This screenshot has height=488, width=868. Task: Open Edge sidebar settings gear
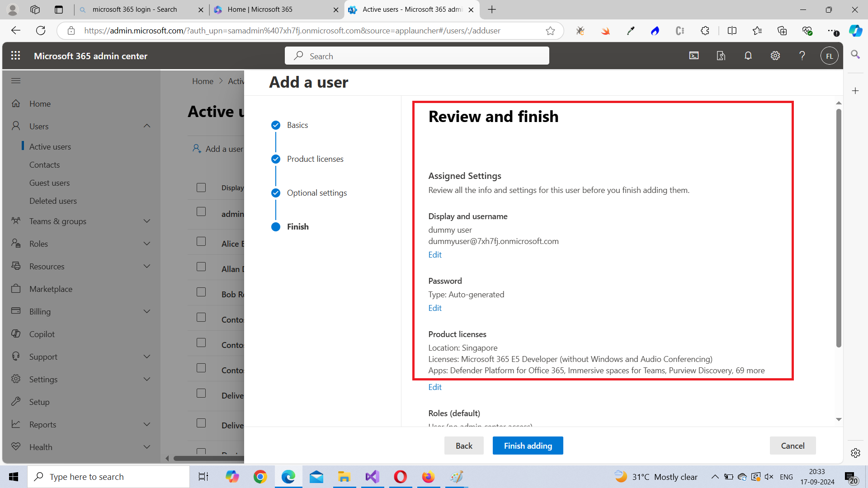pyautogui.click(x=855, y=453)
